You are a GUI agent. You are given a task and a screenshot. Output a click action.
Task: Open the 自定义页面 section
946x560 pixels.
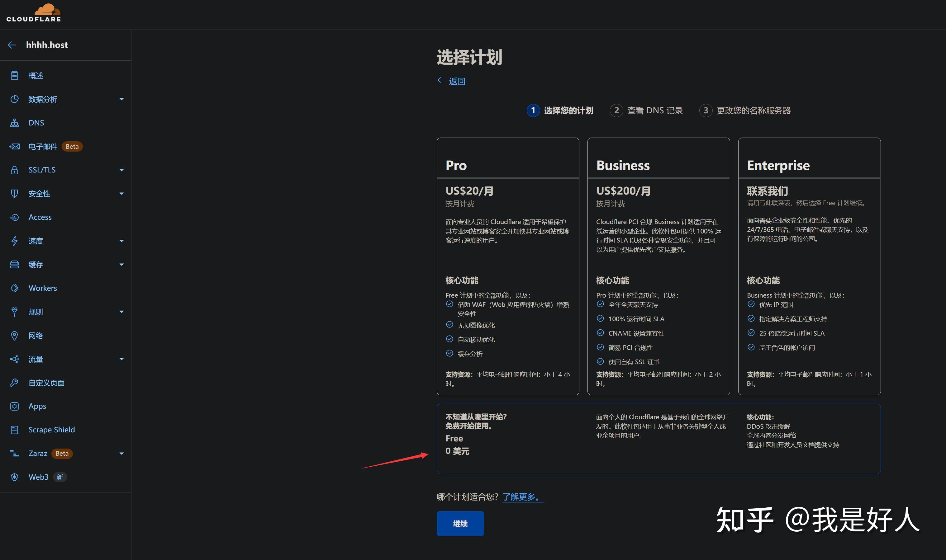[46, 383]
